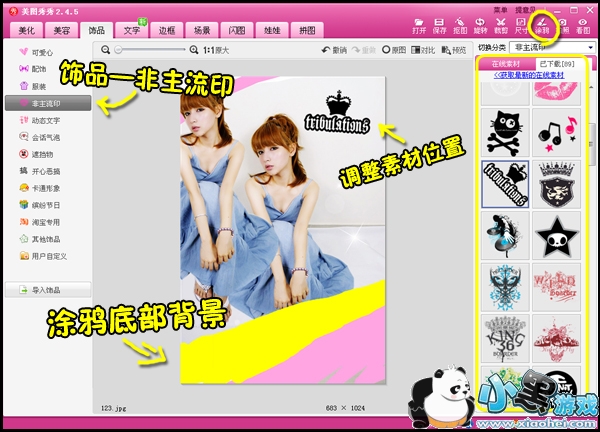The width and height of the screenshot is (600, 432).
Task: Undo with the 撤销 button
Action: point(334,49)
